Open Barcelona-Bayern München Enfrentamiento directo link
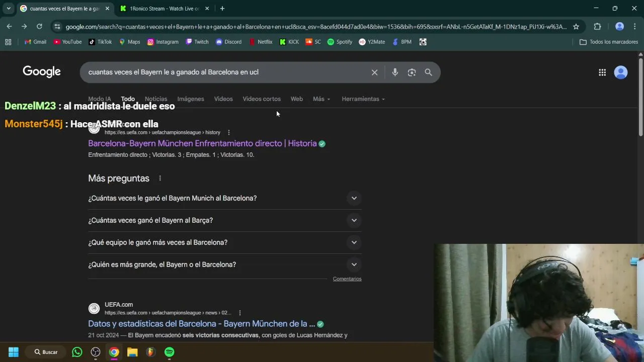The image size is (644, 362). pos(202,143)
